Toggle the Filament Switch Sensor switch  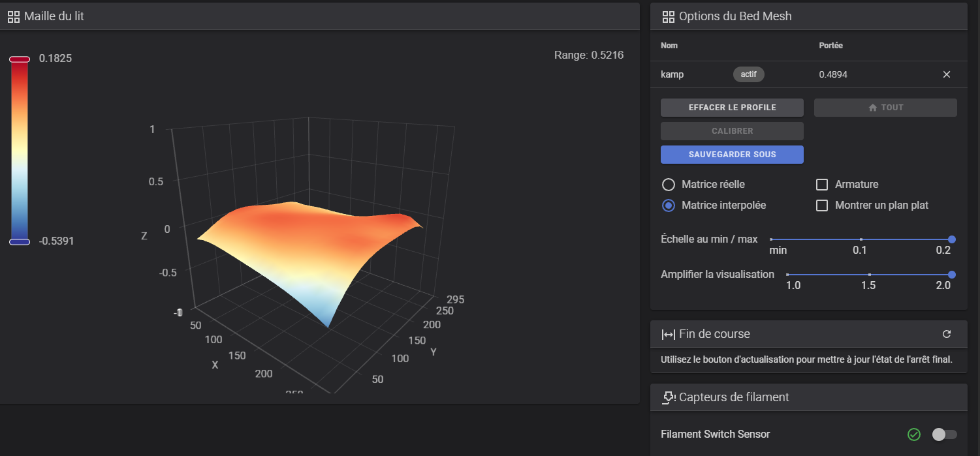click(944, 434)
